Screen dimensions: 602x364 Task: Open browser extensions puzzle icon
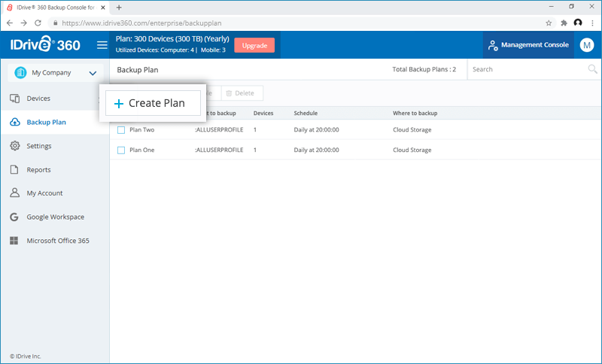(x=564, y=23)
